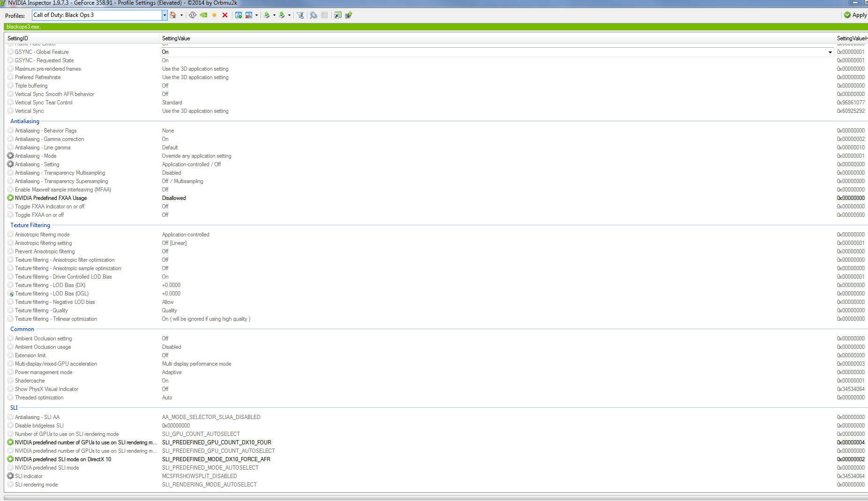Select the Maximum pre-rendered frames setting
This screenshot has height=501, width=868.
click(x=436, y=69)
